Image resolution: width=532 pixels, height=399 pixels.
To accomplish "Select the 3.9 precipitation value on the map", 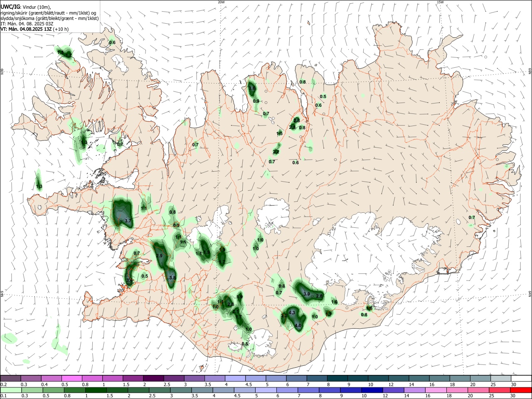I will pos(307,294).
